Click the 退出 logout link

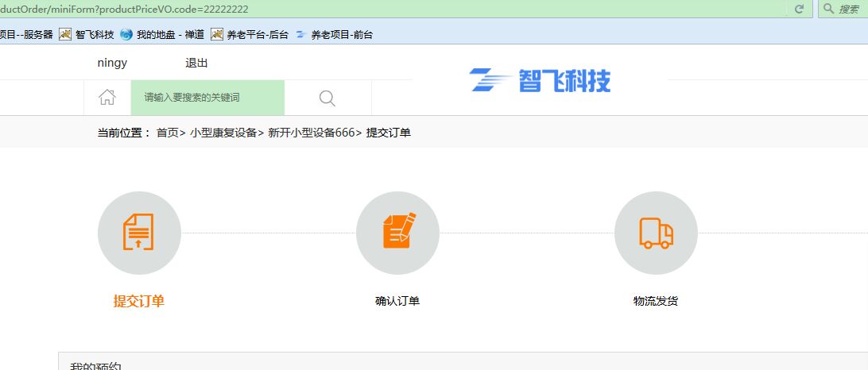click(196, 63)
